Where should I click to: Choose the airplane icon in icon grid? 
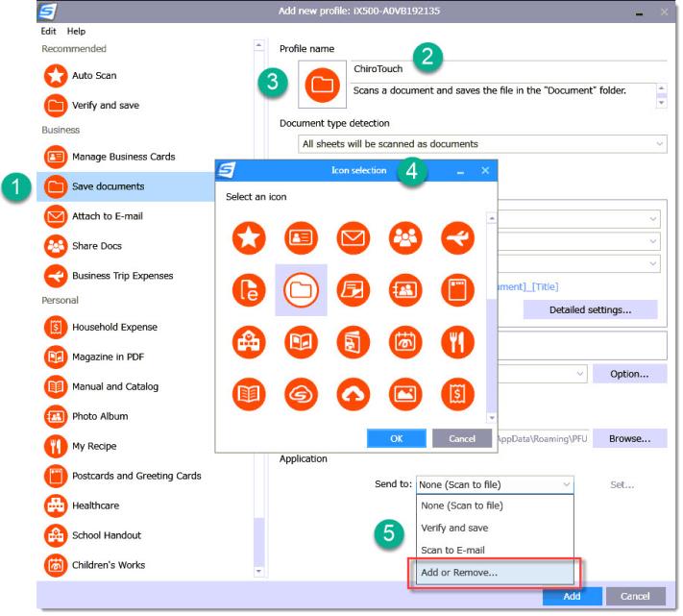[456, 237]
